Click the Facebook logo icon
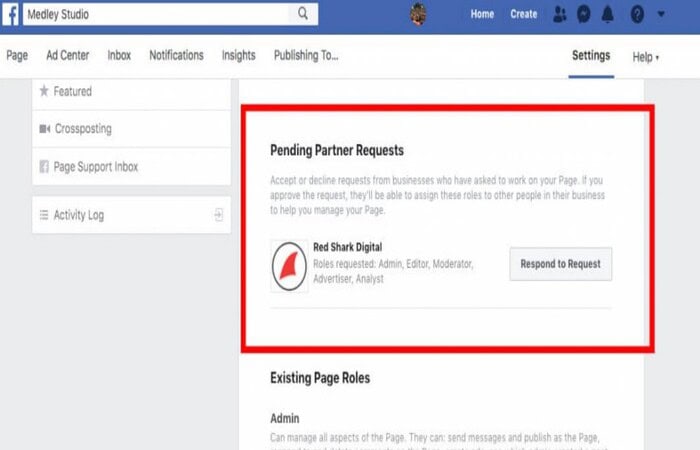The image size is (700, 450). (x=10, y=14)
